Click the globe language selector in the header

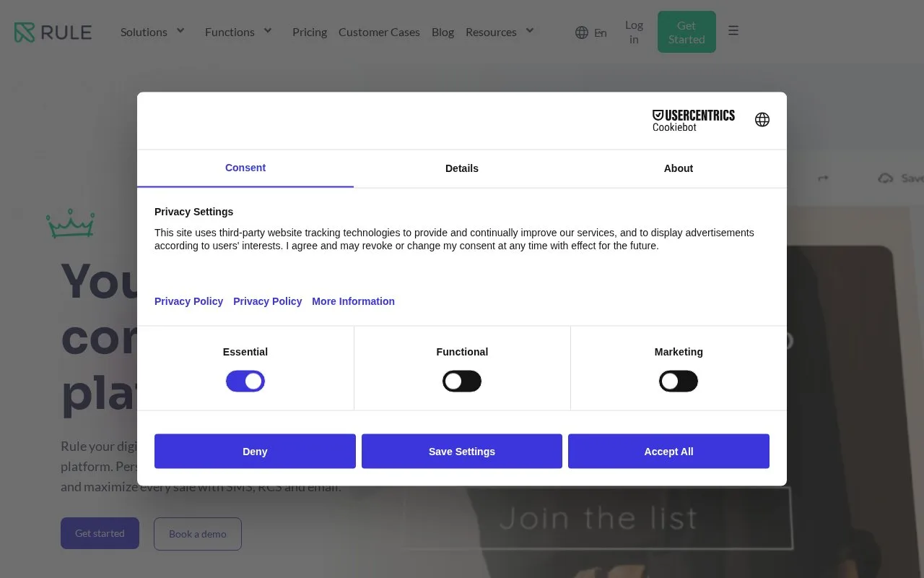point(590,33)
